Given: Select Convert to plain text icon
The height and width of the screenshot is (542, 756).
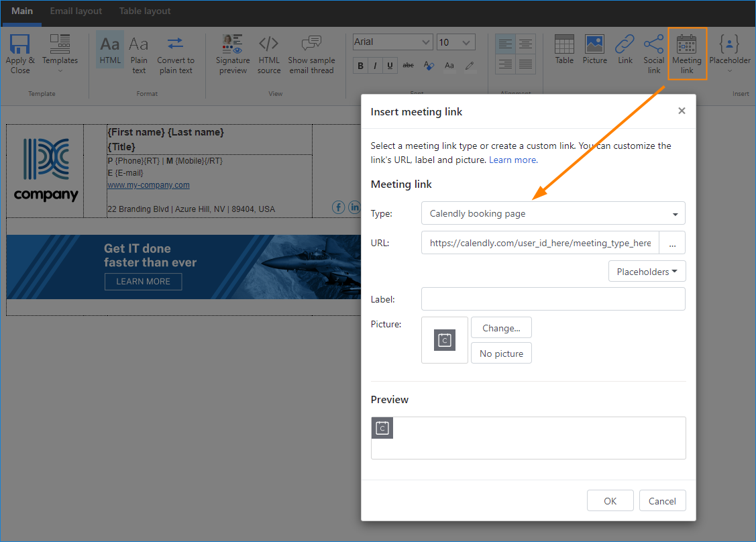Looking at the screenshot, I should point(176,54).
